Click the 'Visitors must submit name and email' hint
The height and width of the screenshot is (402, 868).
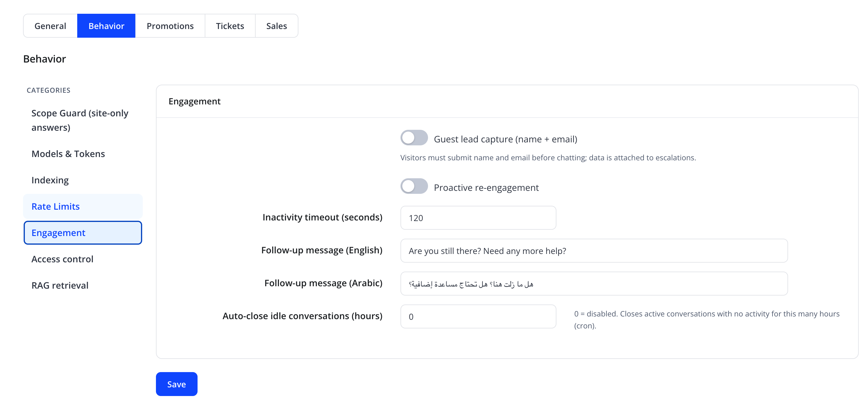click(548, 158)
